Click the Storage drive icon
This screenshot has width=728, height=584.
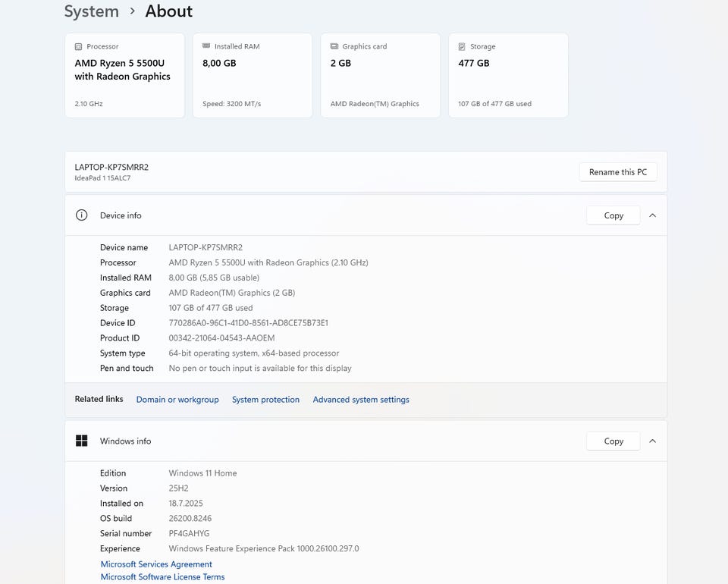point(462,46)
